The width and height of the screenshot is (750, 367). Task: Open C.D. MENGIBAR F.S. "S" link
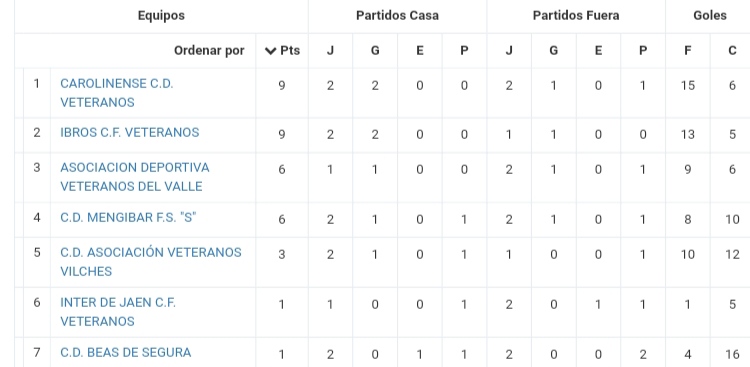click(x=128, y=218)
